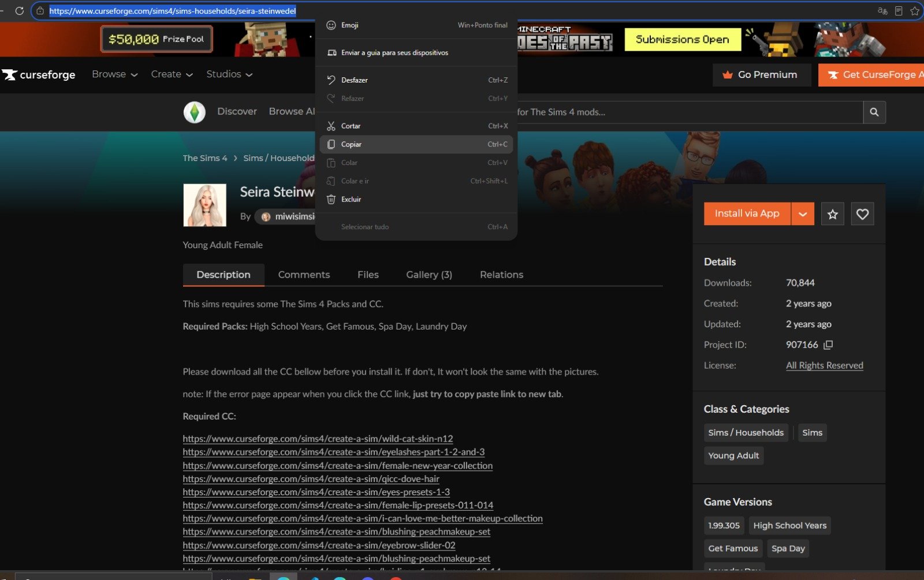Click Selecionar tudo in the context menu
Viewport: 924px width, 580px height.
pyautogui.click(x=416, y=227)
